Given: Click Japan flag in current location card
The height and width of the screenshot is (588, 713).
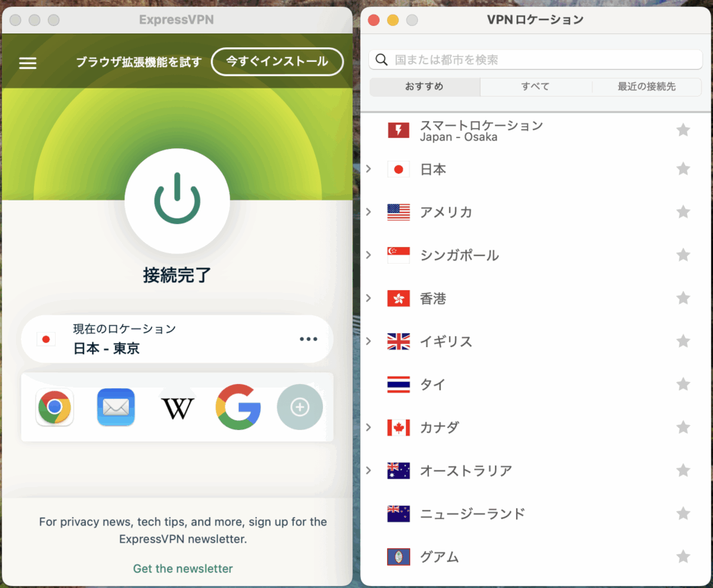Looking at the screenshot, I should (46, 339).
